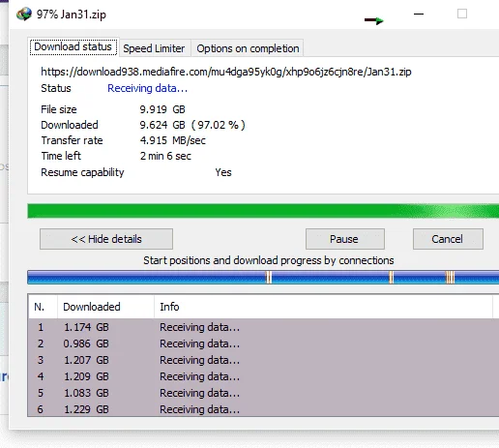Viewport: 499px width, 448px height.
Task: Click the Downloaded column header
Action: 105,307
